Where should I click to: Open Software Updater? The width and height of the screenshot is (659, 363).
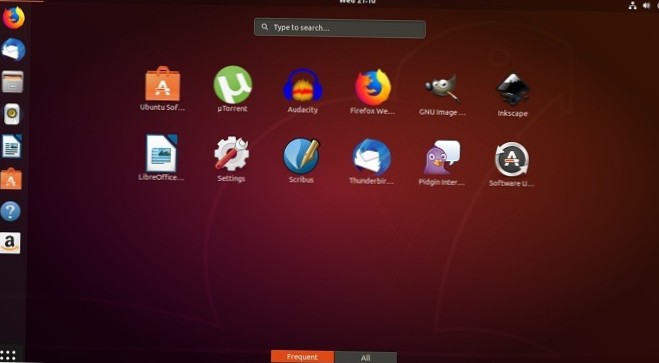tap(511, 159)
